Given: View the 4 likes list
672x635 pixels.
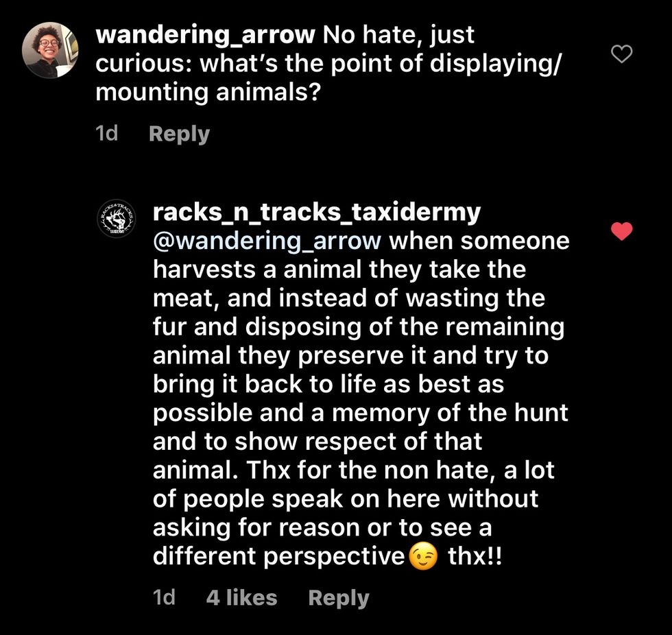Looking at the screenshot, I should tap(241, 598).
